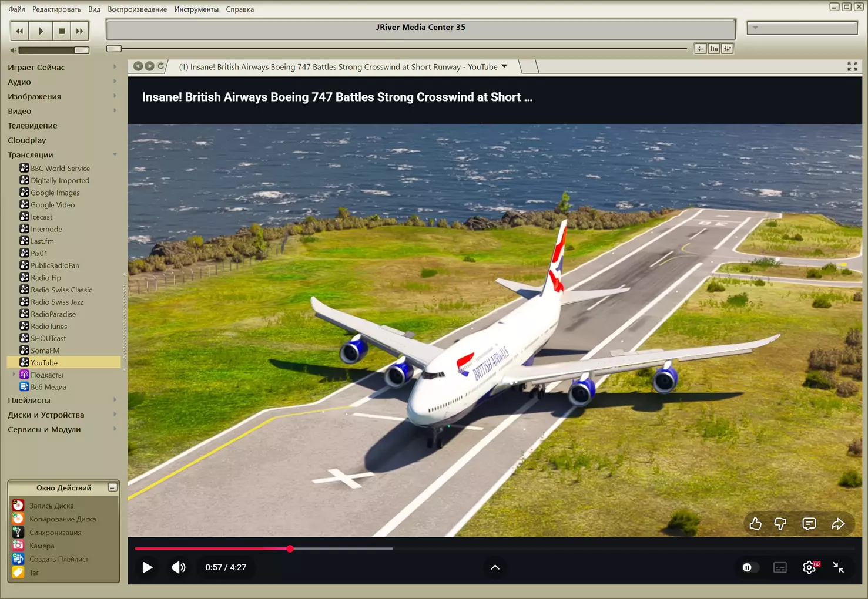Expand the Подкасты tree node

[x=14, y=374]
